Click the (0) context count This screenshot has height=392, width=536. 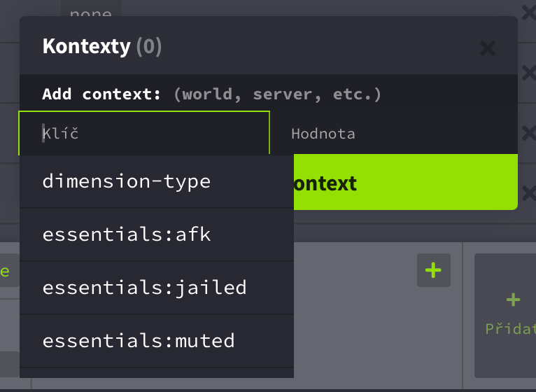point(149,47)
